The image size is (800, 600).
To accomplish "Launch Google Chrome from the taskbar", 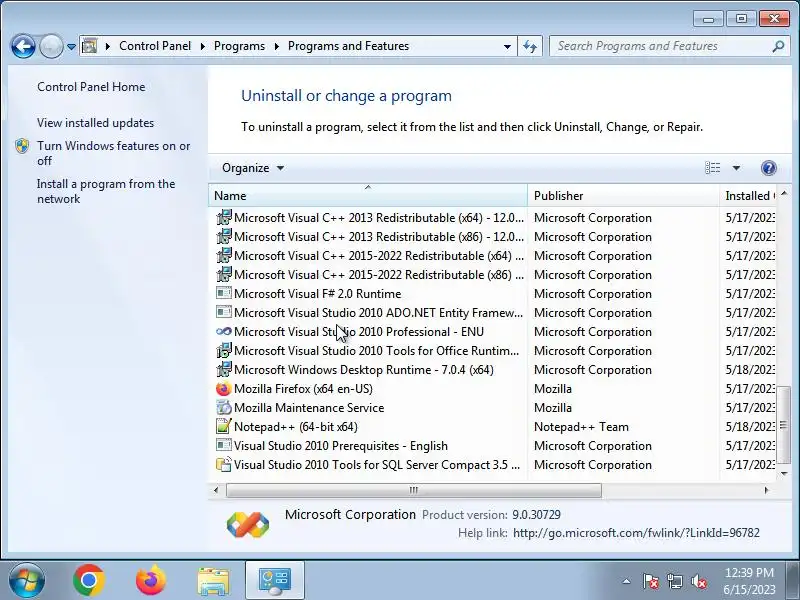I will [x=89, y=580].
